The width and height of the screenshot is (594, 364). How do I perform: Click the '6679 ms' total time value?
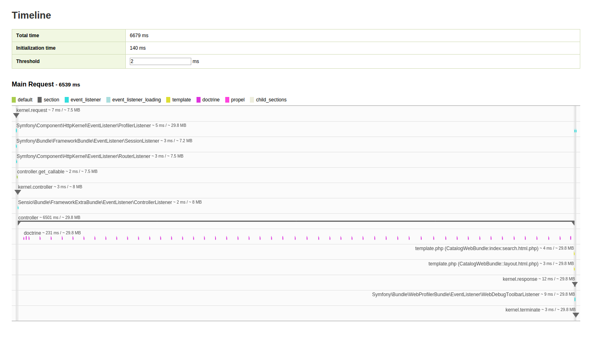pyautogui.click(x=139, y=36)
